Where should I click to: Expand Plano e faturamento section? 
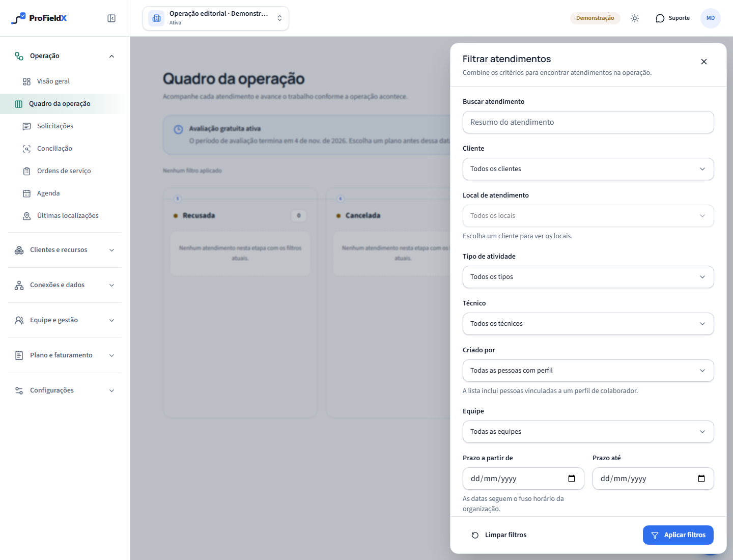[65, 355]
